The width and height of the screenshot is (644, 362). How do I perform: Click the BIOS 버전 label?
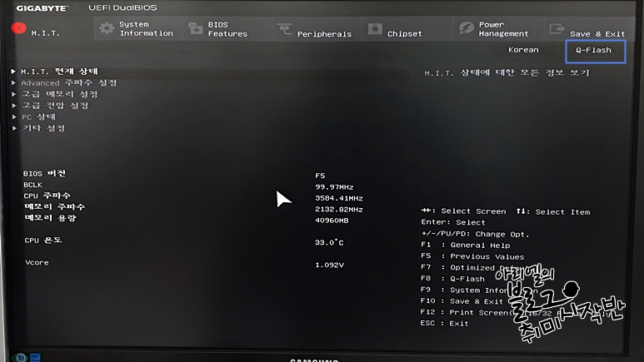click(44, 174)
